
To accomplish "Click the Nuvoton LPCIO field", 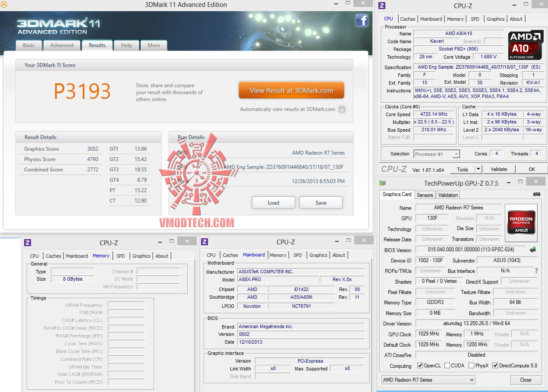I will pyautogui.click(x=252, y=306).
